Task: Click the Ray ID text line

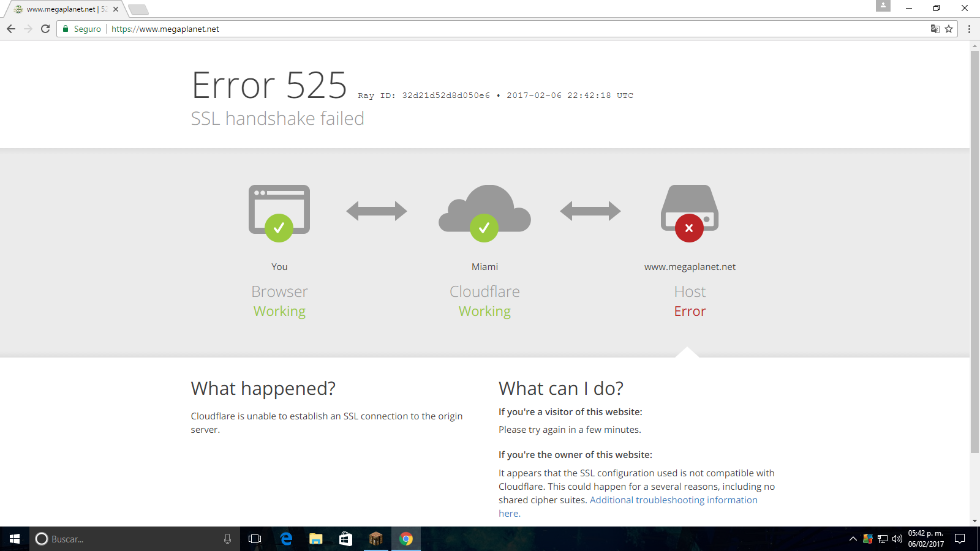Action: click(x=496, y=96)
